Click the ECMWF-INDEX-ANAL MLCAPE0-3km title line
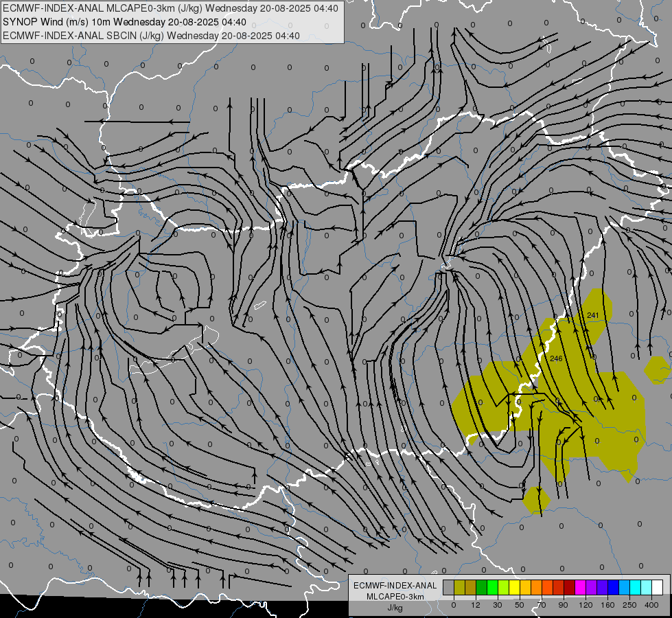 coord(170,8)
